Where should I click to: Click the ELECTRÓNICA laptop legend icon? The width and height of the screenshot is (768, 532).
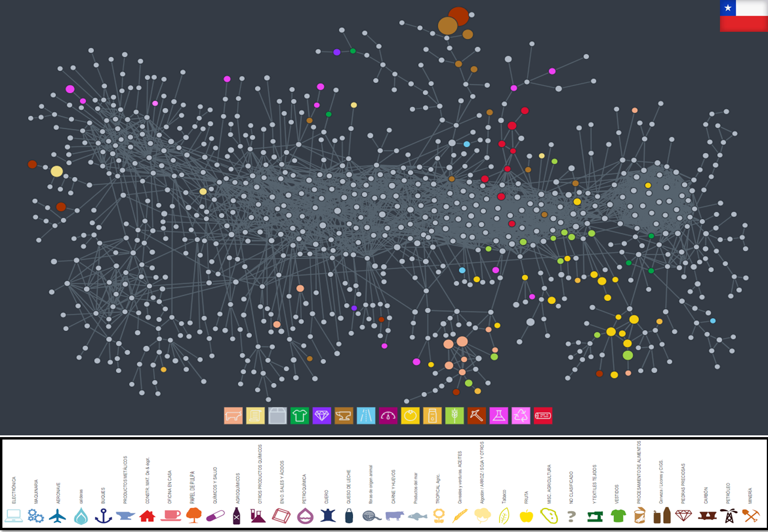point(14,515)
